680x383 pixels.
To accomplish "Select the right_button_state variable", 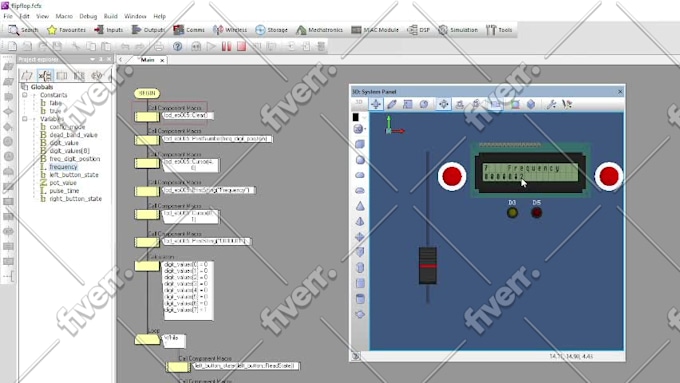I will point(75,199).
